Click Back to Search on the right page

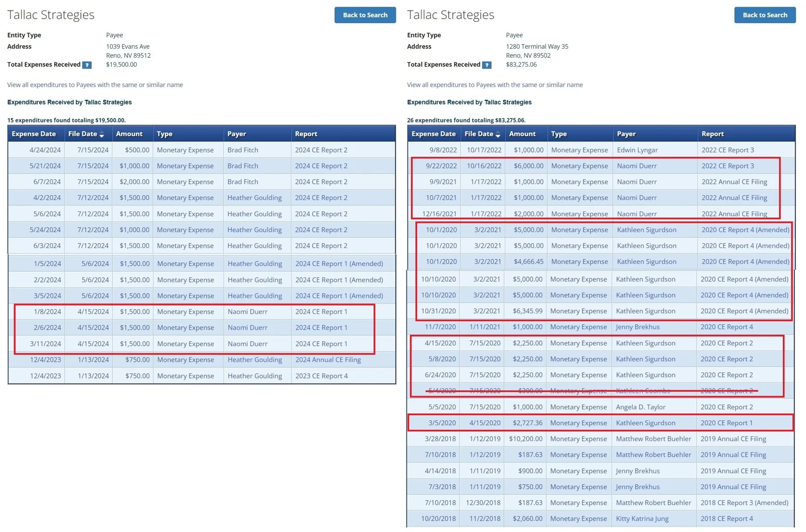click(x=765, y=15)
